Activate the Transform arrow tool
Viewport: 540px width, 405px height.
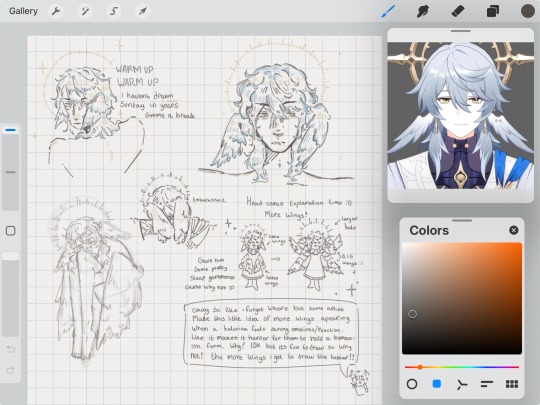(x=143, y=11)
